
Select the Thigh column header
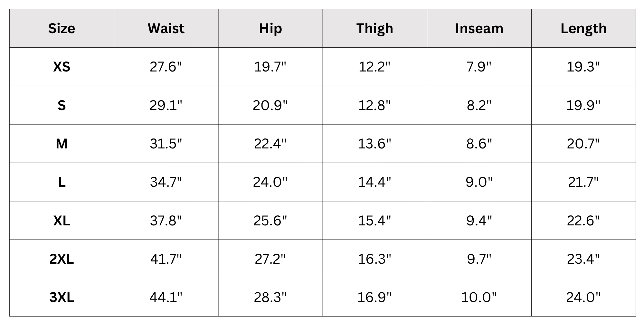tap(375, 29)
